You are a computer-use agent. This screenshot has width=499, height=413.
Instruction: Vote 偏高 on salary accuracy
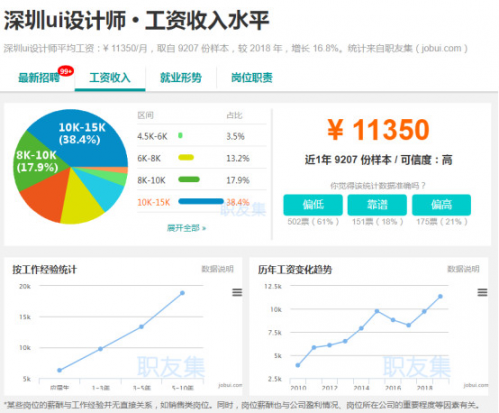(441, 205)
